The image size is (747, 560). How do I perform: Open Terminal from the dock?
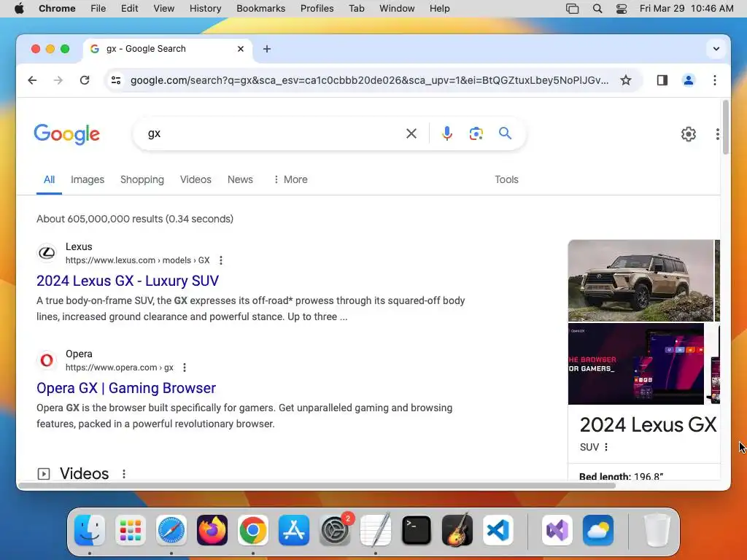417,530
